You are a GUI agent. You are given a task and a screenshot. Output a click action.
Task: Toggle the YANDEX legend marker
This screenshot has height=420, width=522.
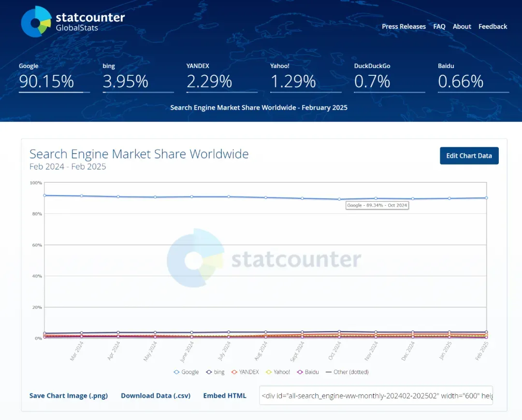coord(234,372)
